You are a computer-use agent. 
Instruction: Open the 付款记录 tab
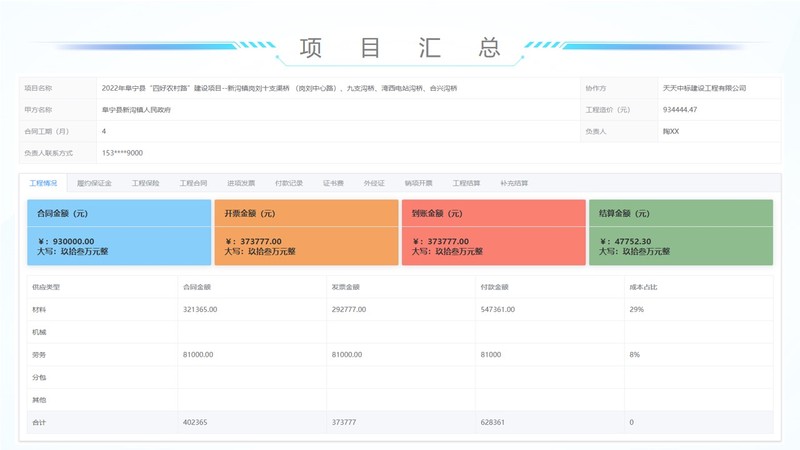(289, 183)
